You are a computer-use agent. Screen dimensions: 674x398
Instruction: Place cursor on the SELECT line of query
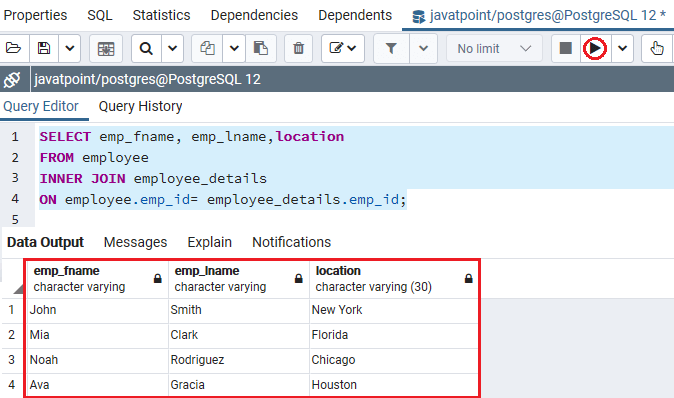coord(192,137)
